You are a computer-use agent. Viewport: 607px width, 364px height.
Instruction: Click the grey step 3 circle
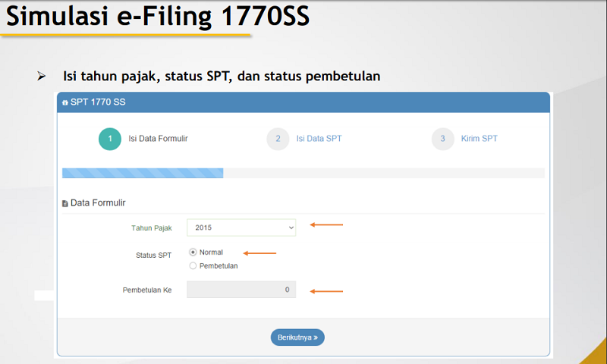442,139
